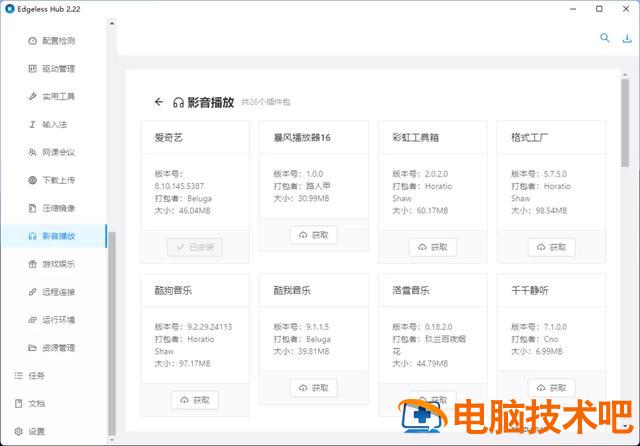Click the 共26个插件包 count text

click(x=266, y=102)
